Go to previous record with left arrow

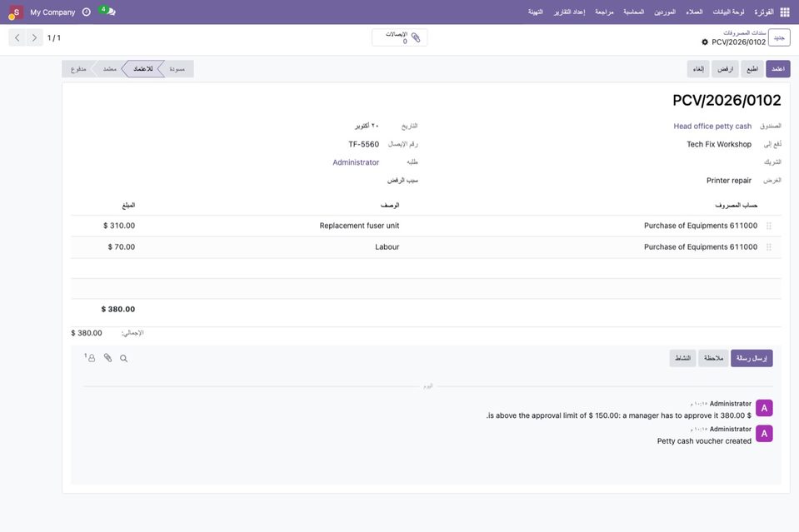[17, 37]
